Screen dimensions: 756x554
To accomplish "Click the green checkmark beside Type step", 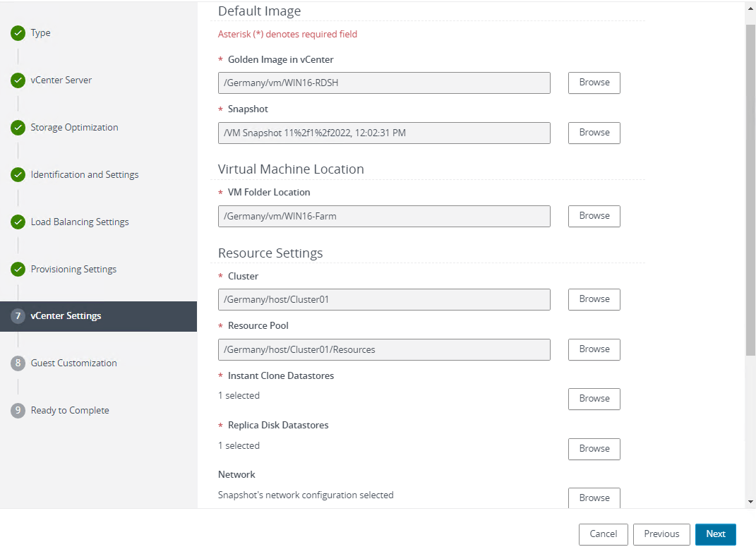I will coord(18,32).
